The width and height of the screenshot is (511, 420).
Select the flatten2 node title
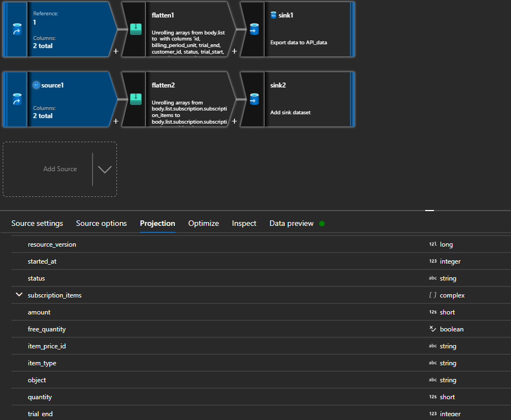163,85
